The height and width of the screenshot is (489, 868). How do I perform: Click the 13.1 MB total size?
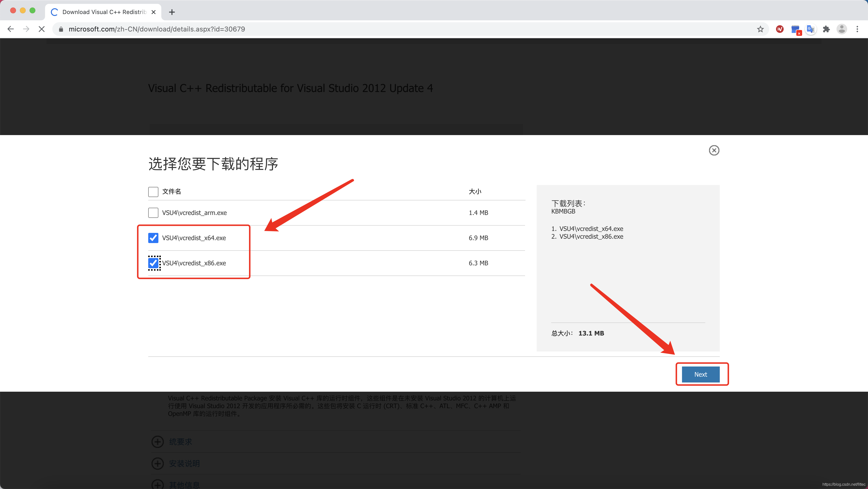tap(591, 333)
